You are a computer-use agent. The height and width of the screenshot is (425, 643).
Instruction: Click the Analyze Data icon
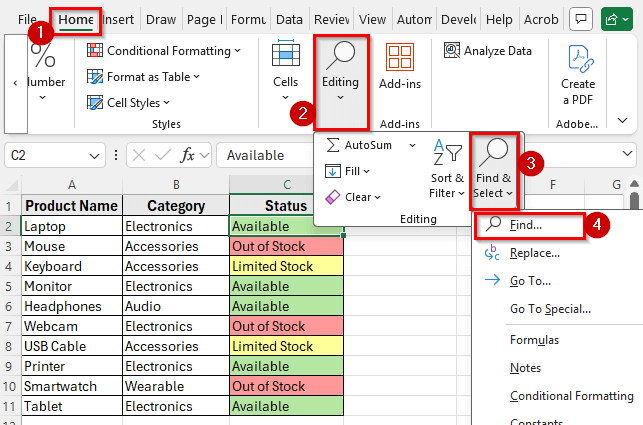[452, 50]
